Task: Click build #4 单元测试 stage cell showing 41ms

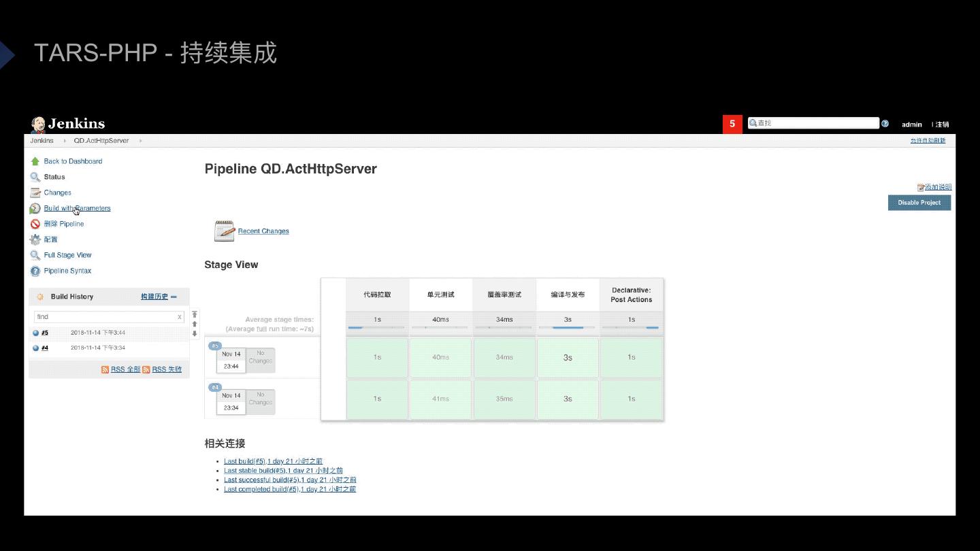Action: click(x=440, y=399)
